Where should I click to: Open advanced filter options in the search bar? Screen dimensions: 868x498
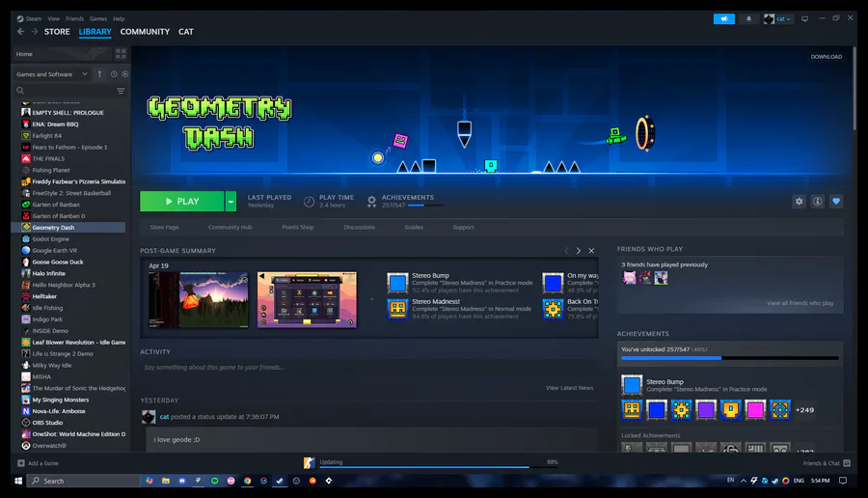point(121,91)
